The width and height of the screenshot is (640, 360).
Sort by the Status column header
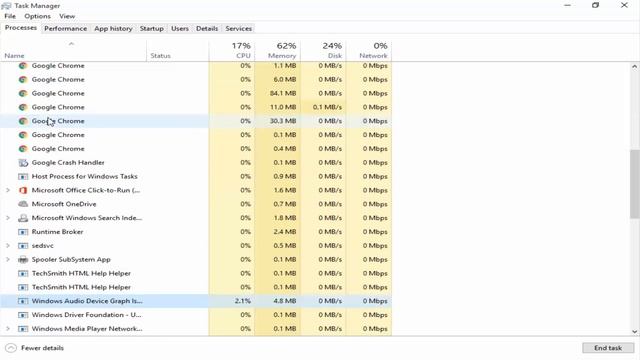[178, 51]
